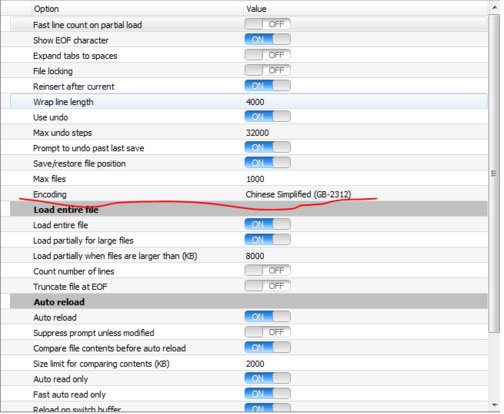This screenshot has width=504, height=414.
Task: Click scrollbar down arrow at bottom
Action: 494,405
